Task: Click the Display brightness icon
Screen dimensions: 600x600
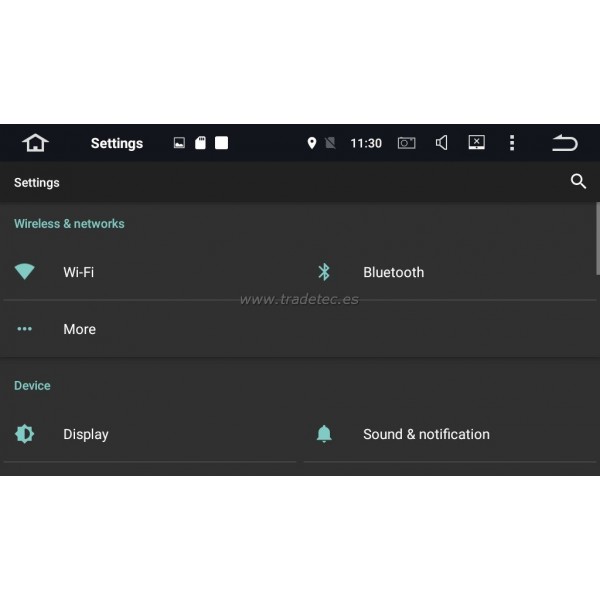Action: pyautogui.click(x=24, y=434)
